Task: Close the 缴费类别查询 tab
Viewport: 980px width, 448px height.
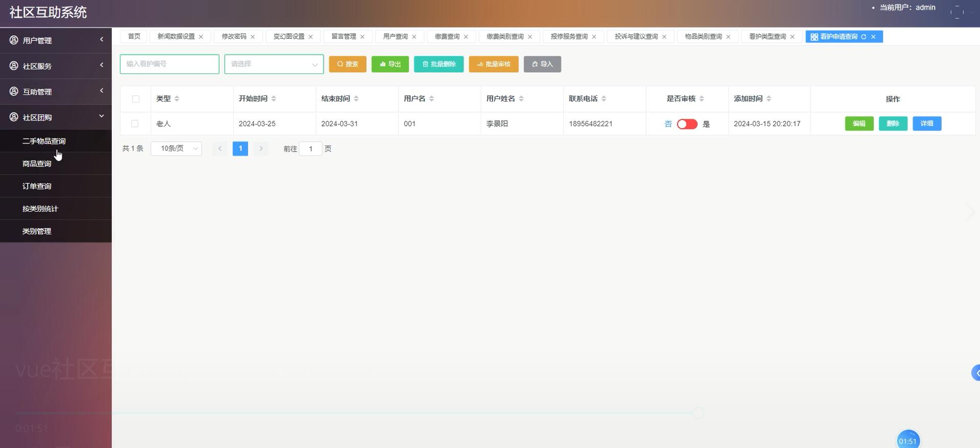Action: tap(530, 37)
